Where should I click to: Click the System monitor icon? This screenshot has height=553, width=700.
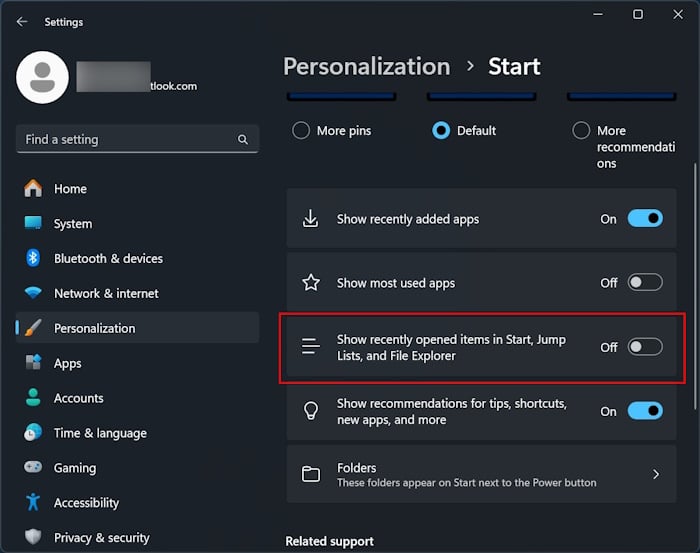[33, 223]
